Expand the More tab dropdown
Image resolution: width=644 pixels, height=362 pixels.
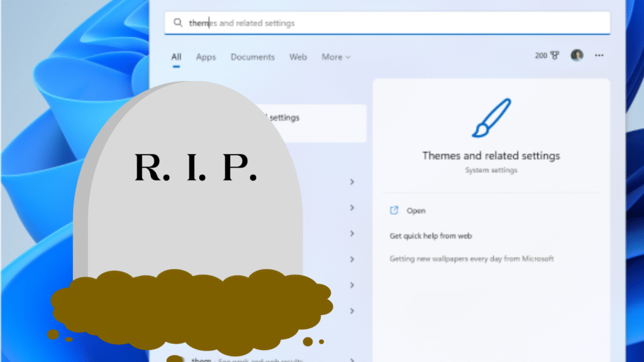click(x=336, y=57)
